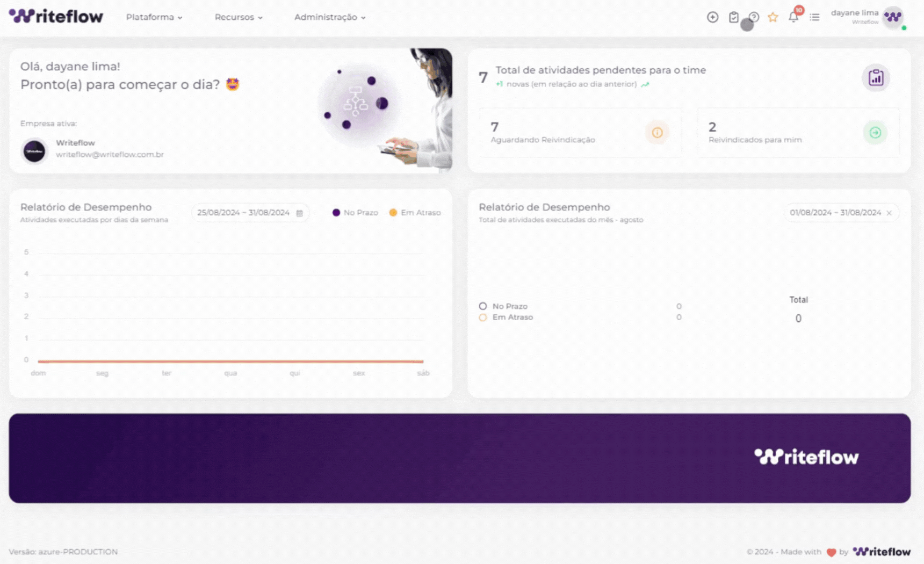Click the plus circle add icon
Viewport: 924px width, 564px height.
coord(712,17)
